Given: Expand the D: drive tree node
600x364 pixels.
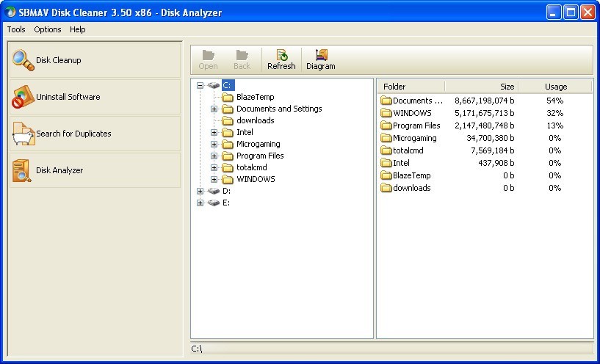Looking at the screenshot, I should click(200, 191).
